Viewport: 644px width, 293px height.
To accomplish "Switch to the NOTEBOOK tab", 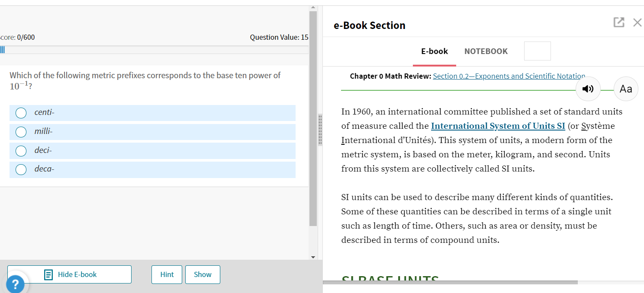I will click(x=486, y=51).
